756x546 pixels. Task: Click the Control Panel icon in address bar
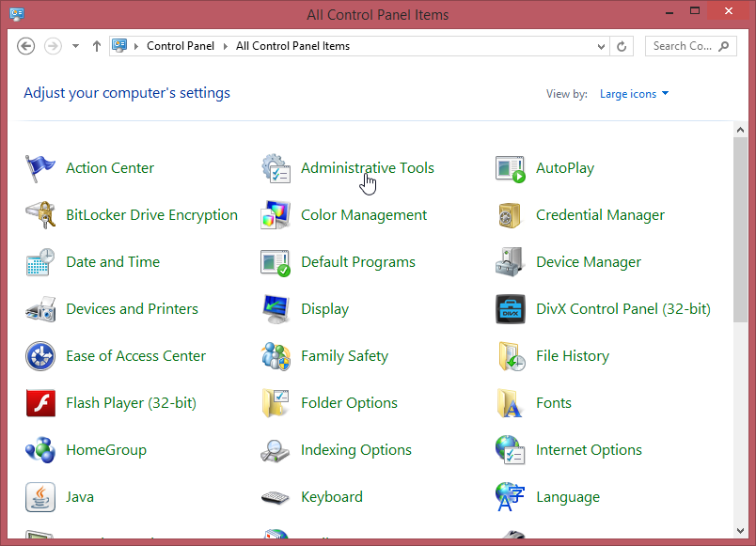click(x=119, y=46)
